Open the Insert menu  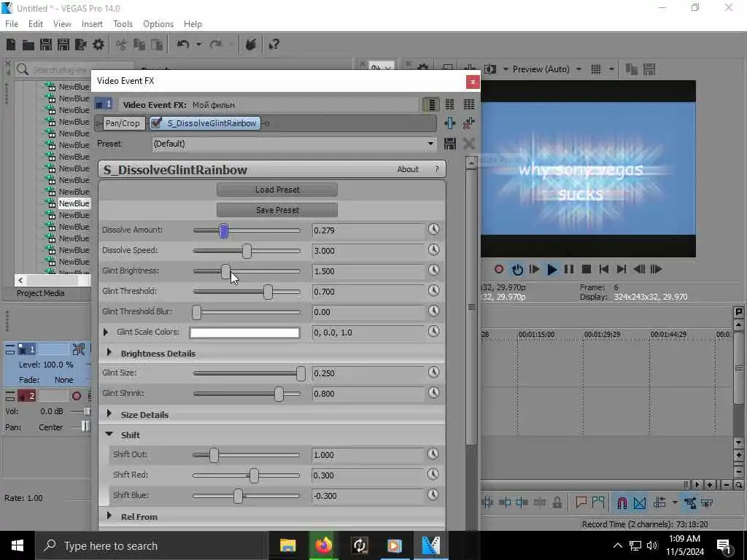click(x=92, y=24)
